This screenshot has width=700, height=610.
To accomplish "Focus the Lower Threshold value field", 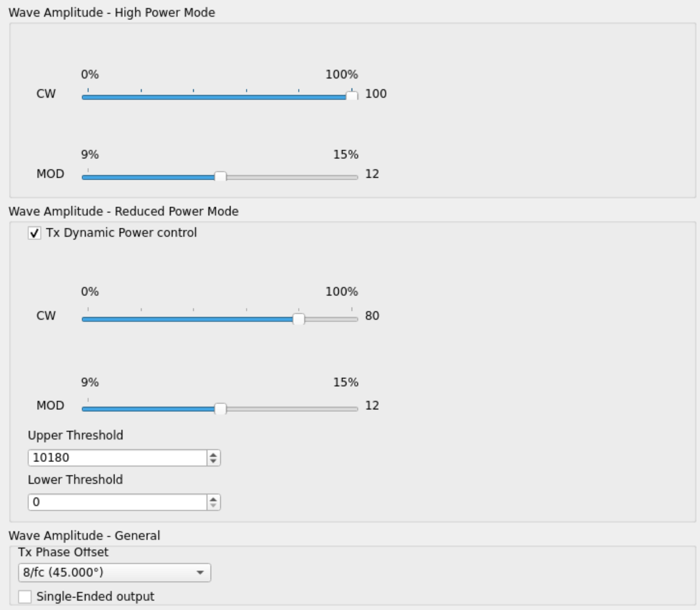I will tap(116, 502).
